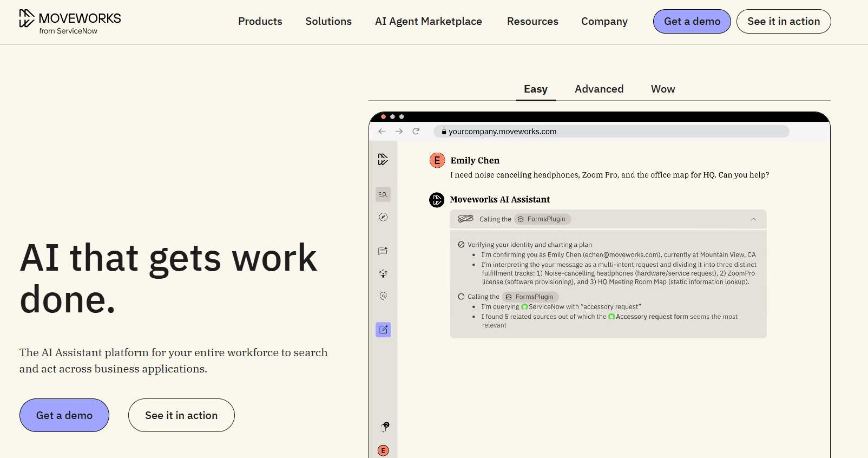Click the FormsPlugin chip in the second step
The width and height of the screenshot is (868, 458).
point(530,297)
